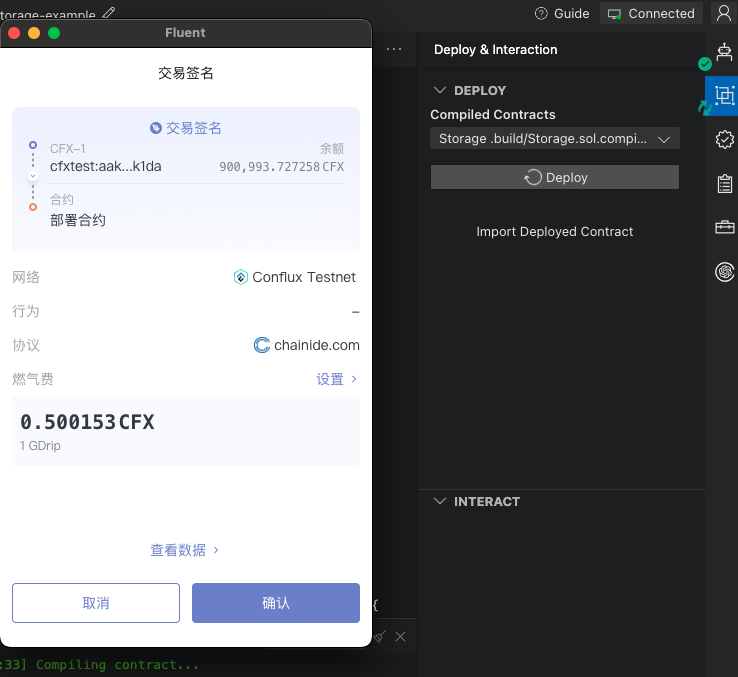Select the Deploy & Interaction sidebar icon
Image resolution: width=738 pixels, height=677 pixels.
tap(724, 96)
